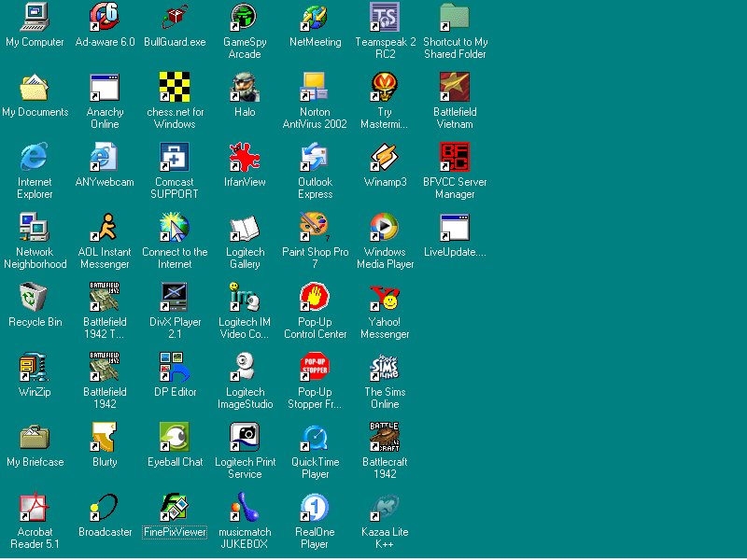
Task: Click the AOL Instant Messenger icon
Action: (x=105, y=227)
